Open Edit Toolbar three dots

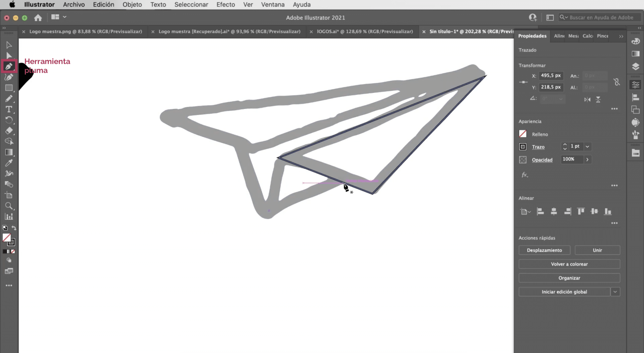[x=9, y=285]
